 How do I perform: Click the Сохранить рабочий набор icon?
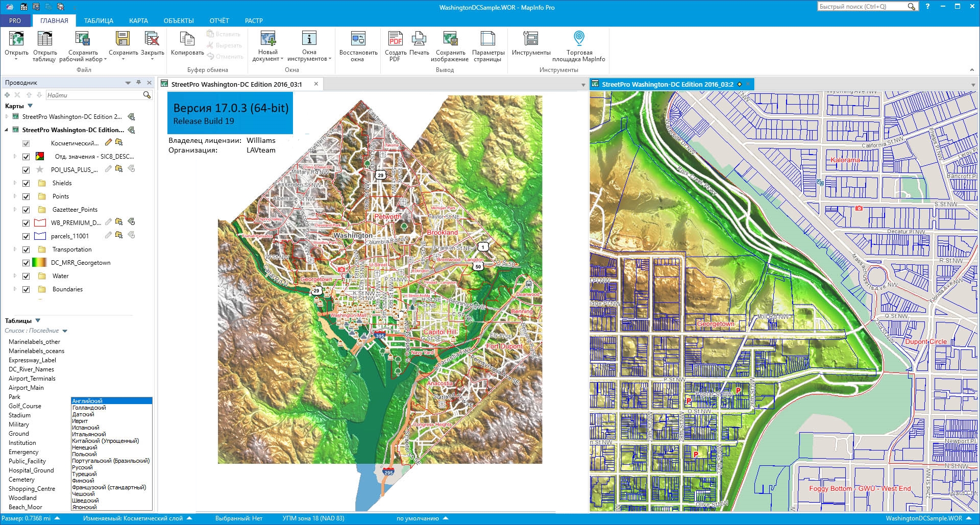coord(83,39)
